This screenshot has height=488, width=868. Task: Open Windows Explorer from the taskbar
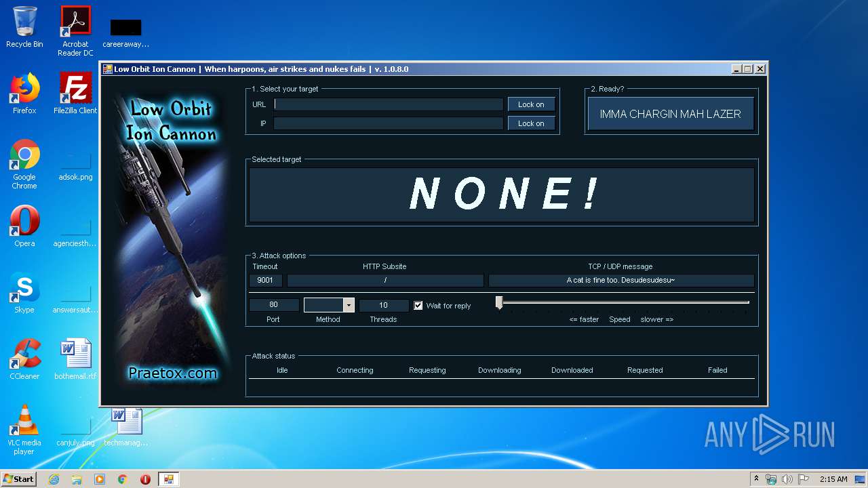[77, 479]
